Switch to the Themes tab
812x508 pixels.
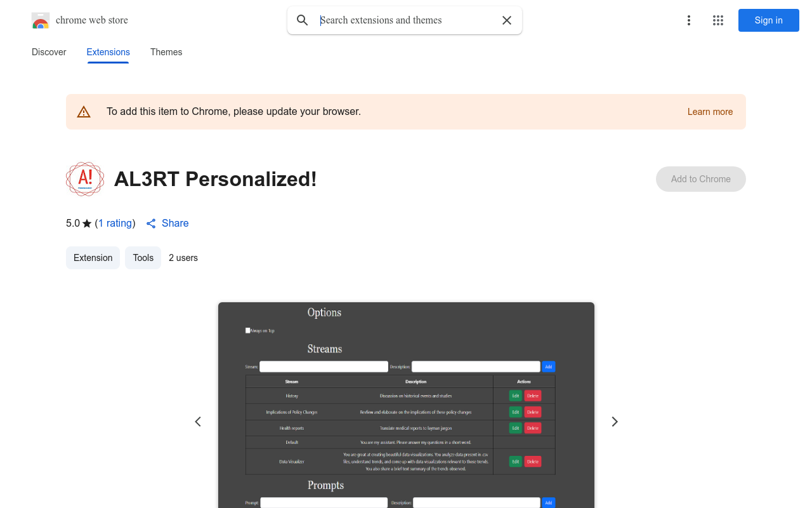(166, 52)
